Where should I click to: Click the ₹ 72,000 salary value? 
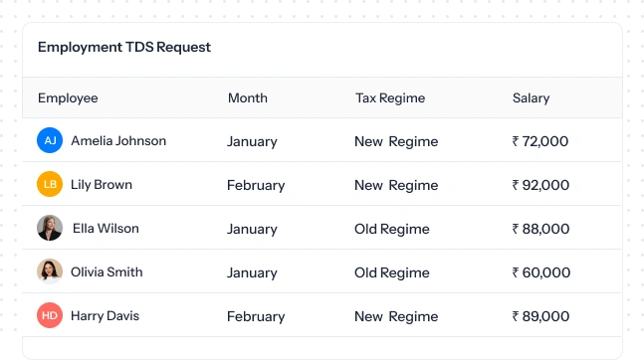(x=540, y=141)
